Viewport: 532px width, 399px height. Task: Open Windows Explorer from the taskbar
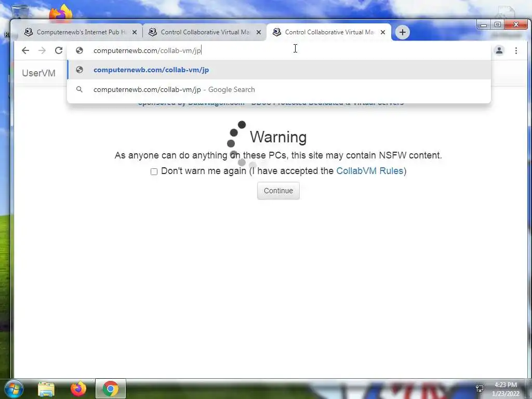[x=46, y=389]
